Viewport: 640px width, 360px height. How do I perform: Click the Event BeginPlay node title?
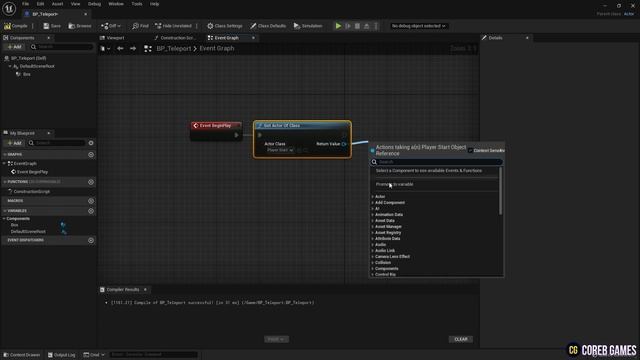215,125
